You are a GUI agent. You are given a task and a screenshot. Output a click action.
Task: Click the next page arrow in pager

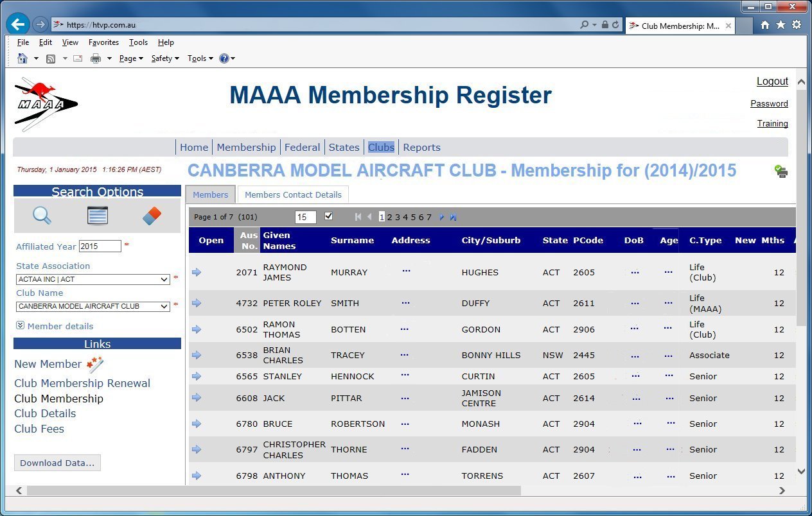point(442,217)
